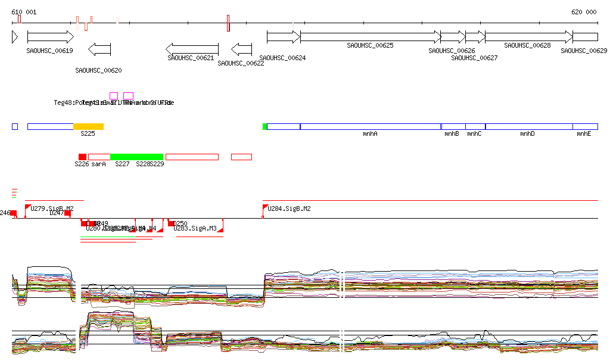610x364 pixels.
Task: Click the SAOUHSC_00622 gene arrow
Action: 242,49
